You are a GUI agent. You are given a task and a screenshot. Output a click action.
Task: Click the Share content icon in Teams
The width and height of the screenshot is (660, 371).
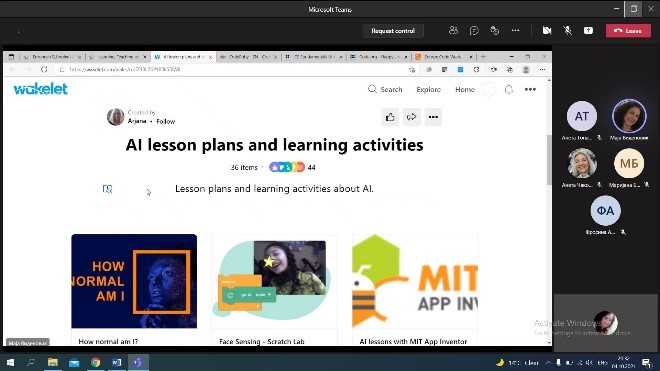point(588,30)
